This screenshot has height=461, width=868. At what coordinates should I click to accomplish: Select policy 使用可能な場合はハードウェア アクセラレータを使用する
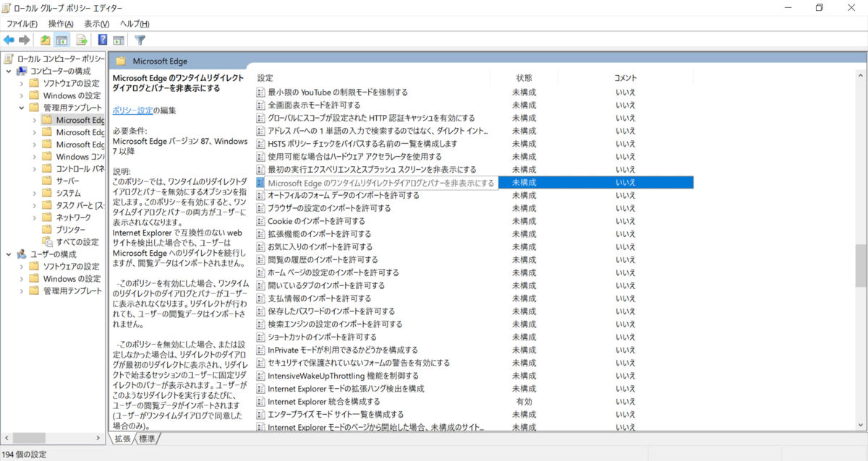(x=354, y=157)
